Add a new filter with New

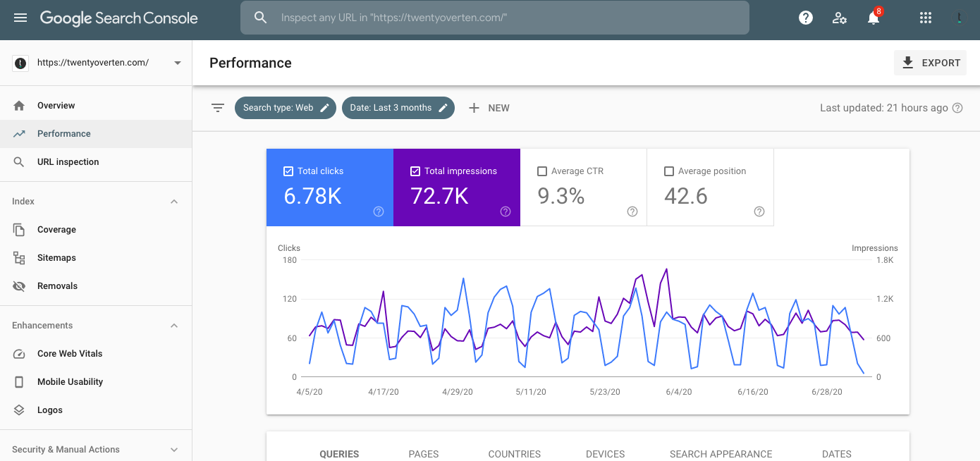point(489,108)
